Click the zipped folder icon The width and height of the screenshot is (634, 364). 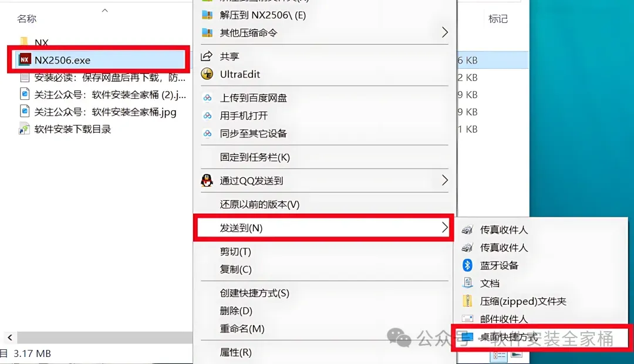tap(467, 301)
